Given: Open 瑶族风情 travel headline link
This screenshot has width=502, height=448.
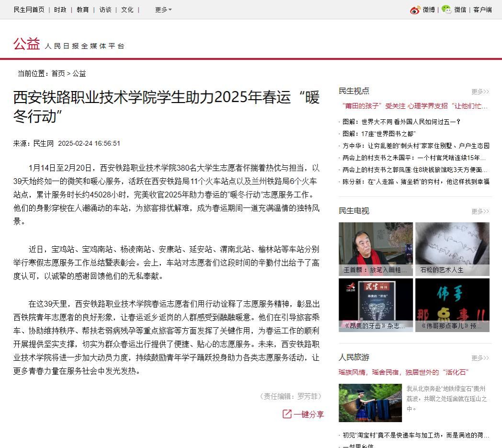Looking at the screenshot, I should tap(403, 372).
